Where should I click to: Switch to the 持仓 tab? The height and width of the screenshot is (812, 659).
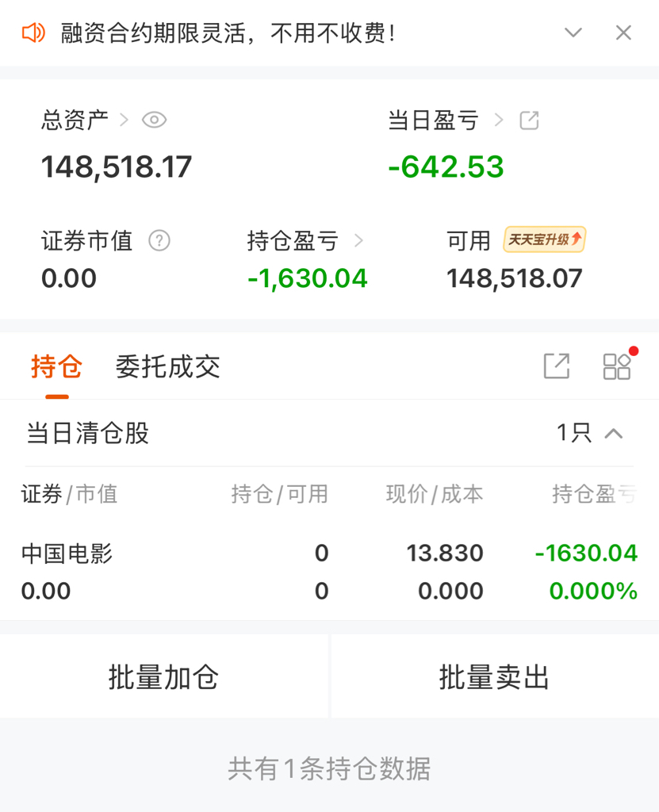[x=56, y=366]
